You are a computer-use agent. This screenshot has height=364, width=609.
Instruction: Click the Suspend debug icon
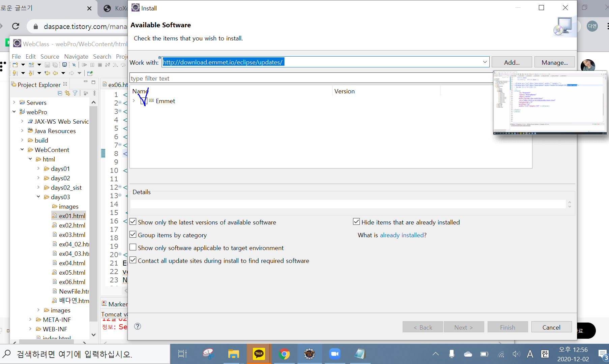click(x=92, y=65)
